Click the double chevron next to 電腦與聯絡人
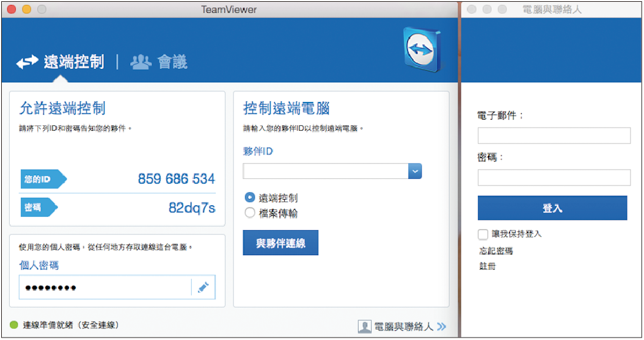The image size is (644, 340). coord(442,327)
